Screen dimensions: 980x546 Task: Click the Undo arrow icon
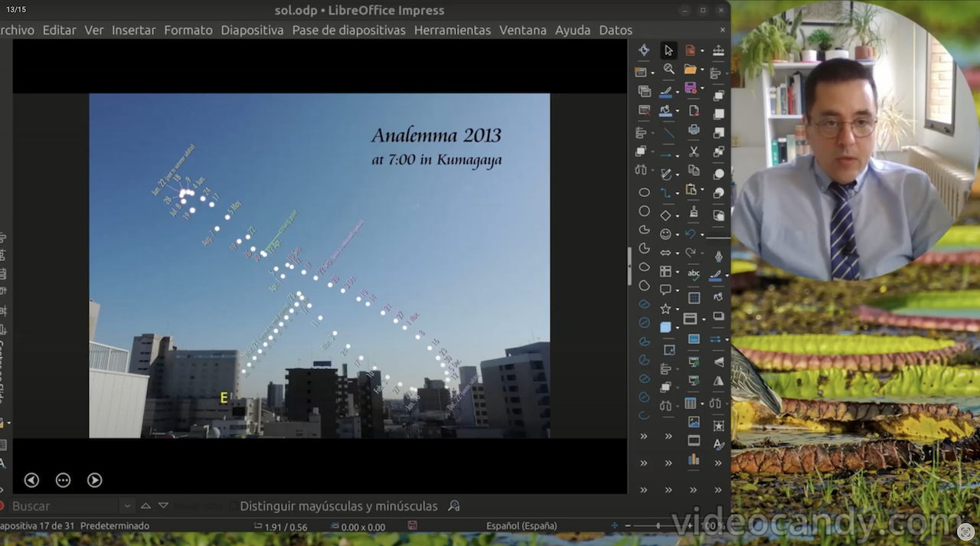691,234
